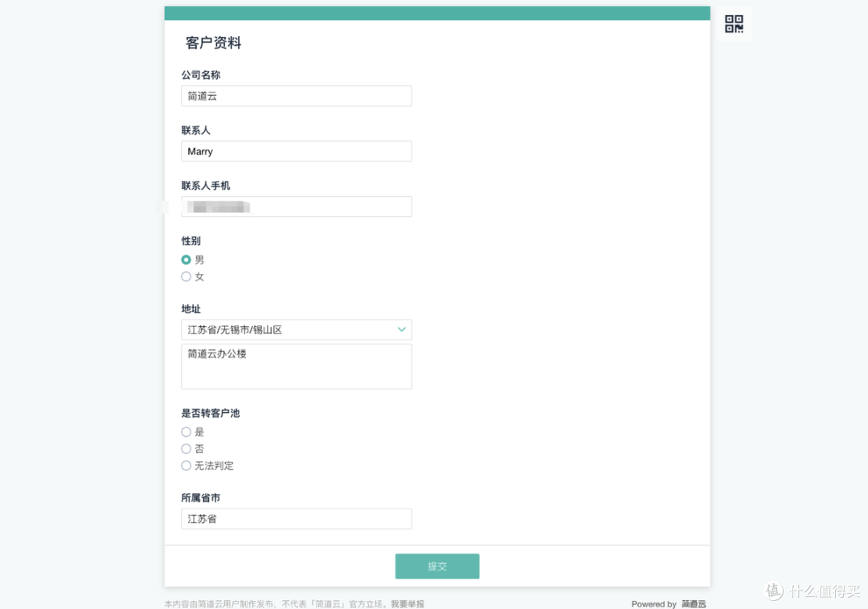The height and width of the screenshot is (609, 868).
Task: Click the teal header bar at top
Action: click(x=436, y=12)
